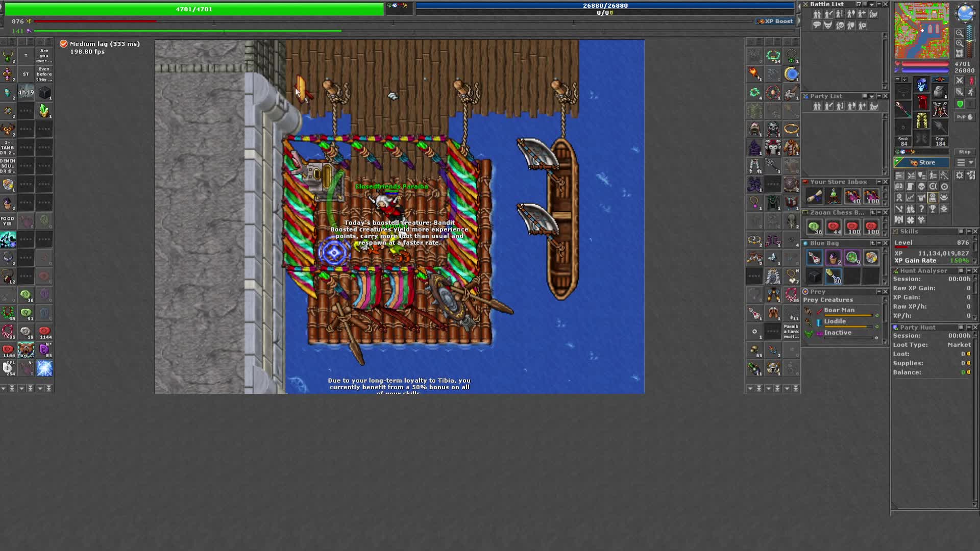The width and height of the screenshot is (980, 551).
Task: Click the green health bar at top
Action: click(194, 9)
